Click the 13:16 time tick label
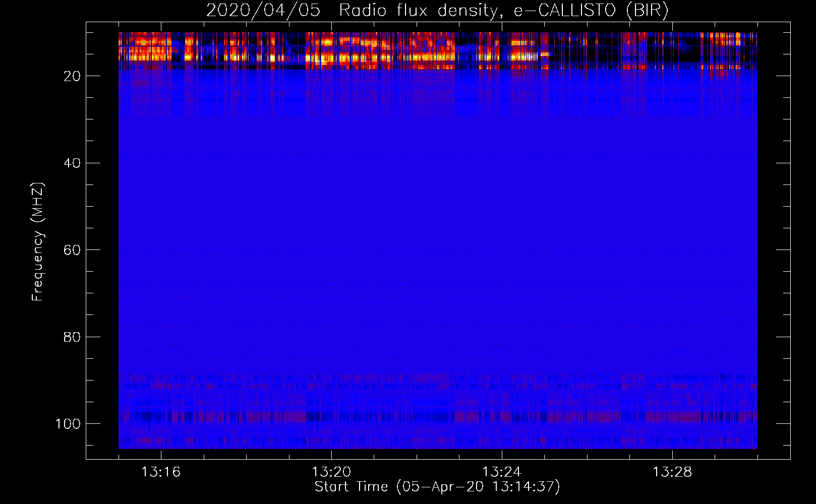 (161, 472)
